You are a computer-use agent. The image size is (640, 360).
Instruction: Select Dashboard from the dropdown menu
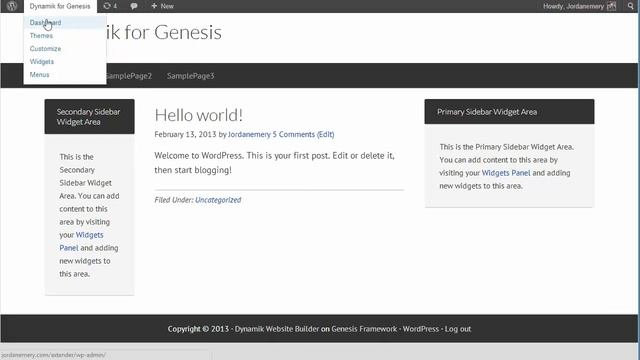[x=45, y=22]
